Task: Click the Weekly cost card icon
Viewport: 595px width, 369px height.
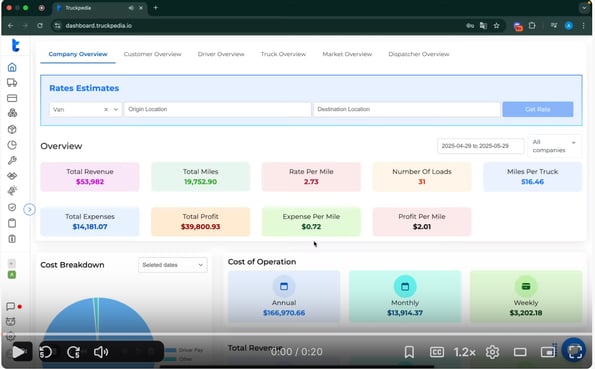Action: tap(526, 286)
